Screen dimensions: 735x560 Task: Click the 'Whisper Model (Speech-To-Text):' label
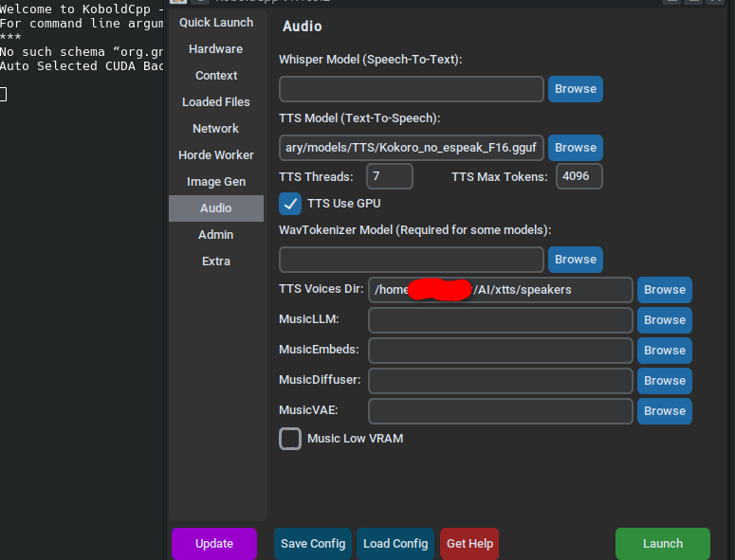pyautogui.click(x=370, y=60)
